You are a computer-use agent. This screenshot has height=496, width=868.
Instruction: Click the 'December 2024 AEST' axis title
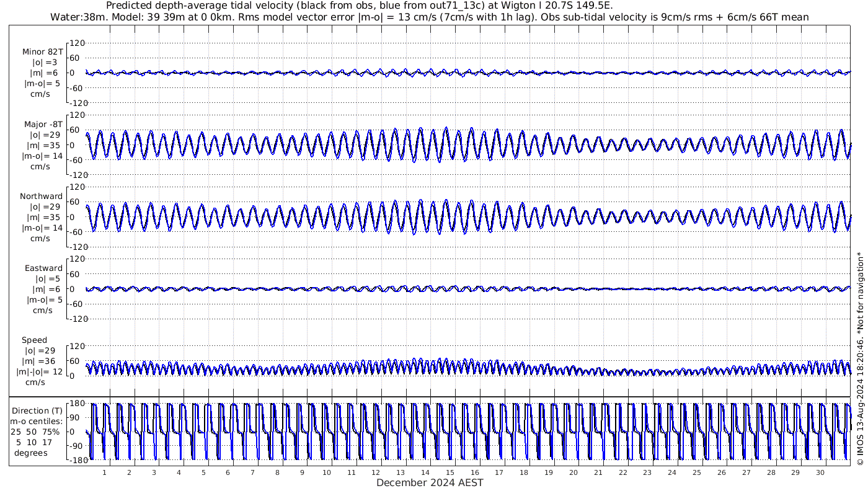pos(430,482)
